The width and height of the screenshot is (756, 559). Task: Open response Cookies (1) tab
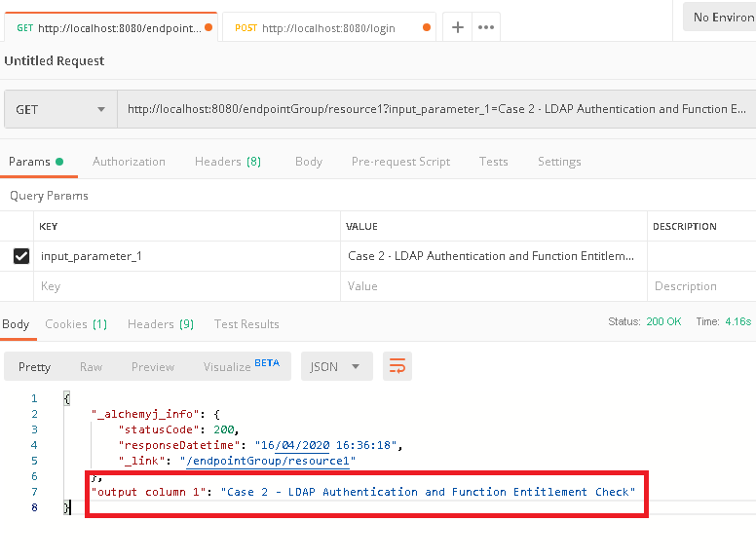(76, 324)
